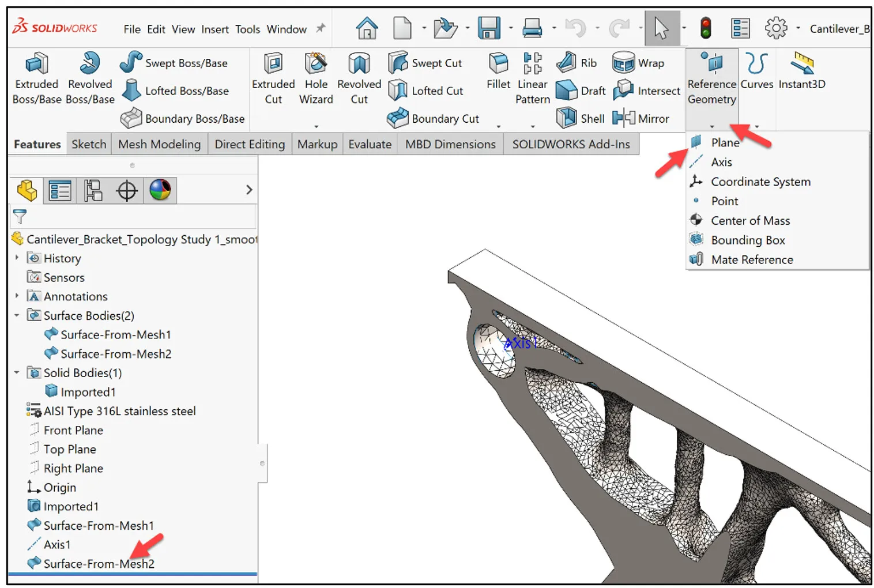Select AISI Type 316L stainless steel material
The image size is (874, 588).
[119, 411]
